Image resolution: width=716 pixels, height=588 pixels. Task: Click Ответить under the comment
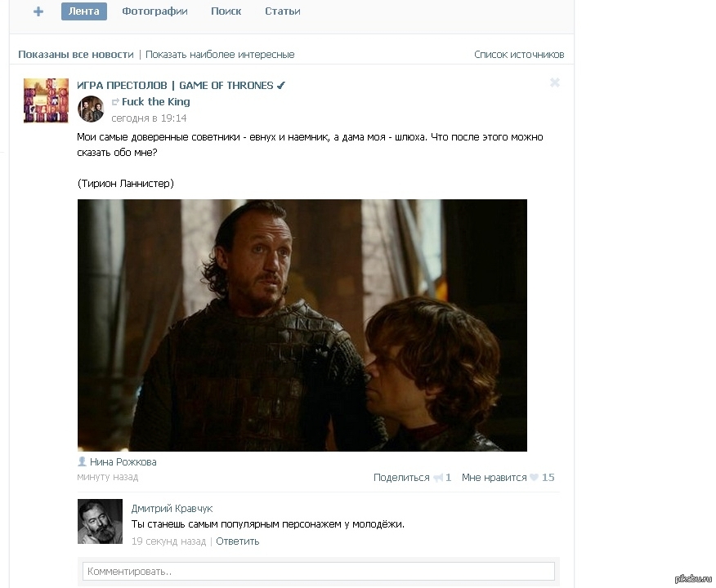238,541
